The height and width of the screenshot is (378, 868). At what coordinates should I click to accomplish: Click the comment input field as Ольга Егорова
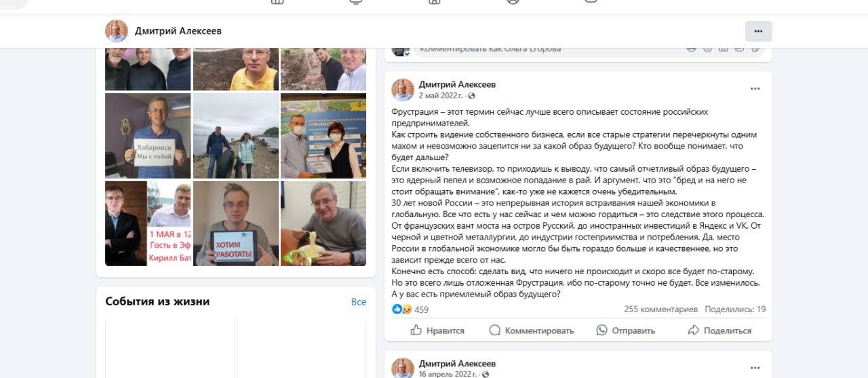pos(549,49)
